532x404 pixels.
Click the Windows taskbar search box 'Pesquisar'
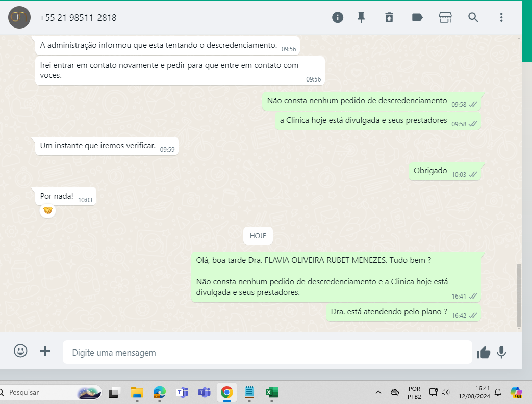coord(51,392)
